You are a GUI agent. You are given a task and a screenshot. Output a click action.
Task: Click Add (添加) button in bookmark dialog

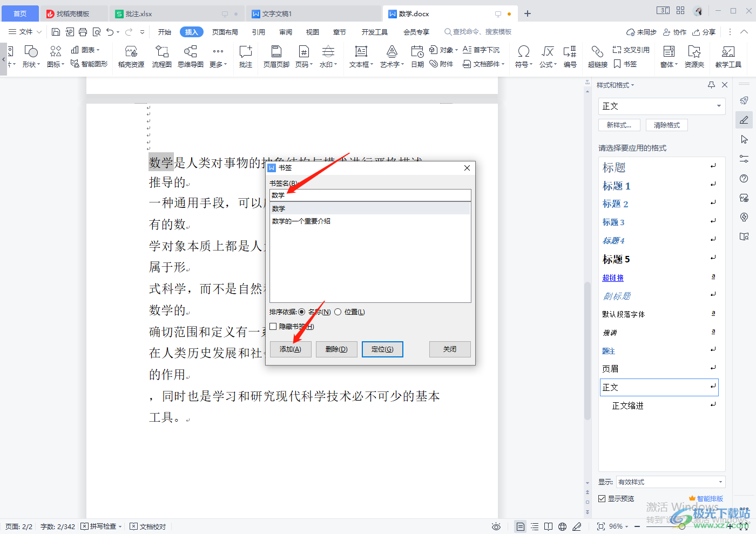[x=291, y=349]
